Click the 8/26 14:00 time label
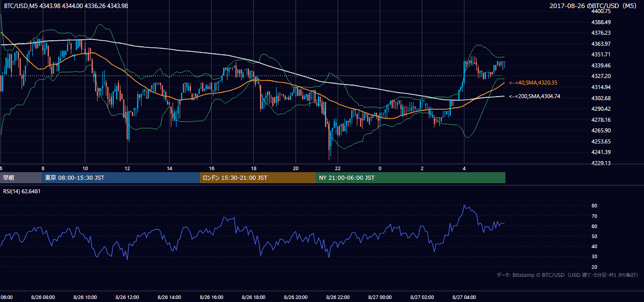644x302 pixels. [x=169, y=297]
